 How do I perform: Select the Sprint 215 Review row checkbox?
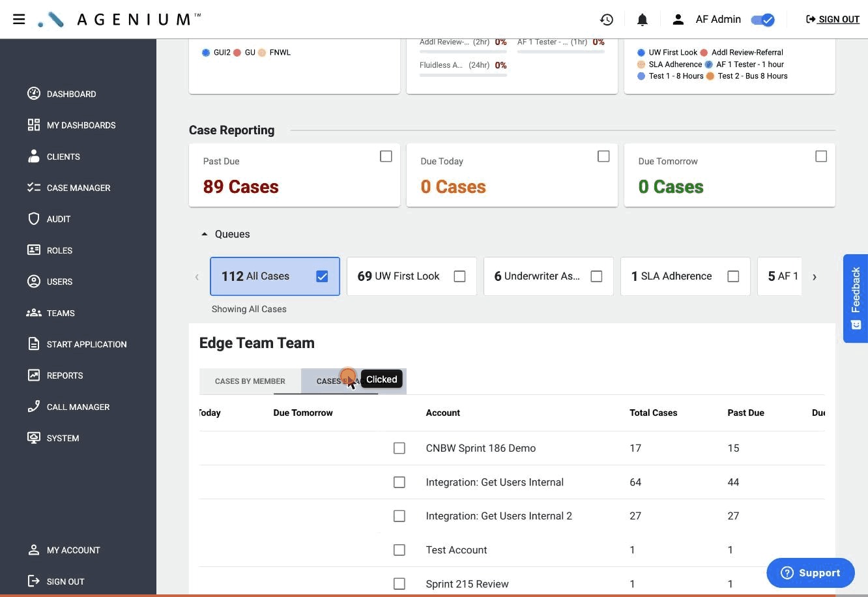(x=399, y=584)
